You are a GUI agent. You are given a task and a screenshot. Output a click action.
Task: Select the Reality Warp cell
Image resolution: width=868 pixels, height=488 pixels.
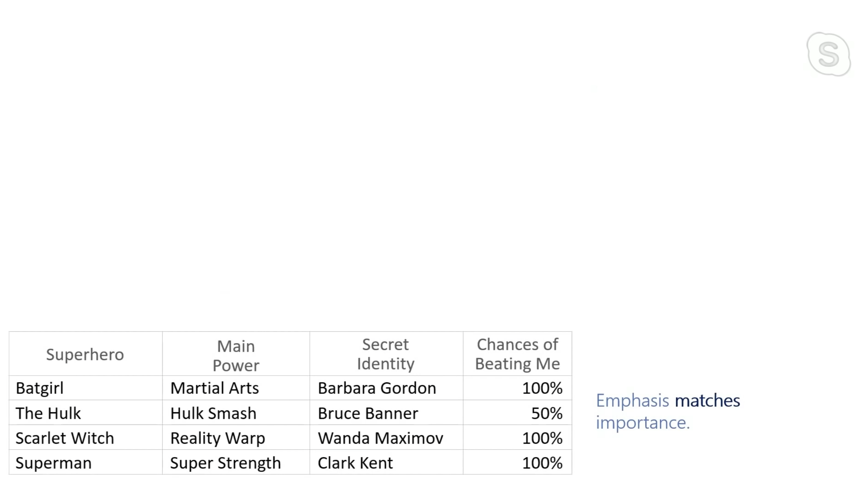click(x=218, y=438)
